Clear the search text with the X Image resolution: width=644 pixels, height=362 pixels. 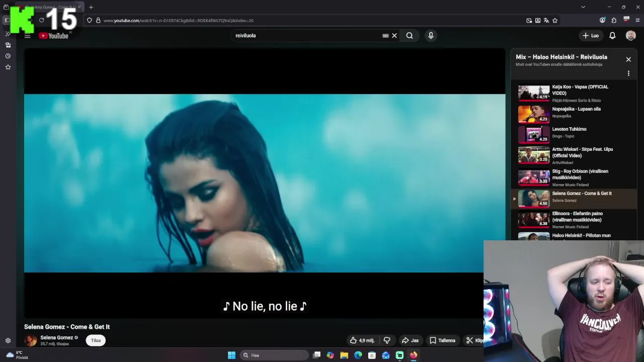pyautogui.click(x=394, y=36)
